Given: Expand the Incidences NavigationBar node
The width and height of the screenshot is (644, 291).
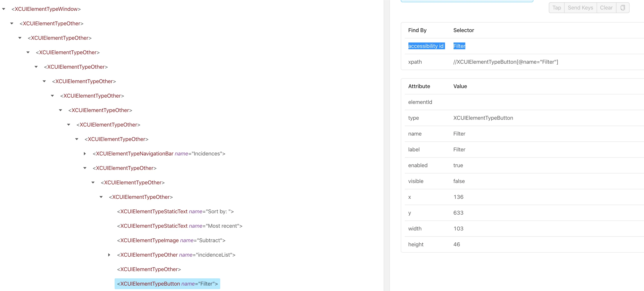Looking at the screenshot, I should point(85,154).
